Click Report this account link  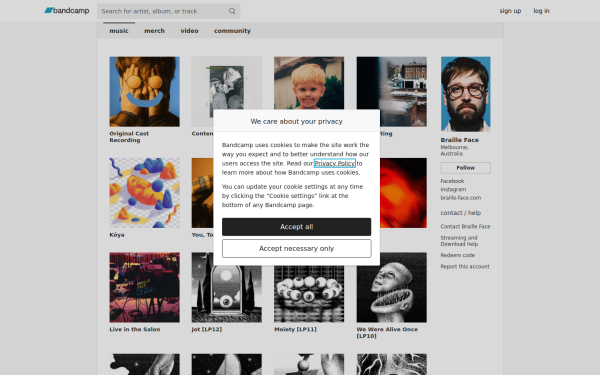(x=465, y=267)
